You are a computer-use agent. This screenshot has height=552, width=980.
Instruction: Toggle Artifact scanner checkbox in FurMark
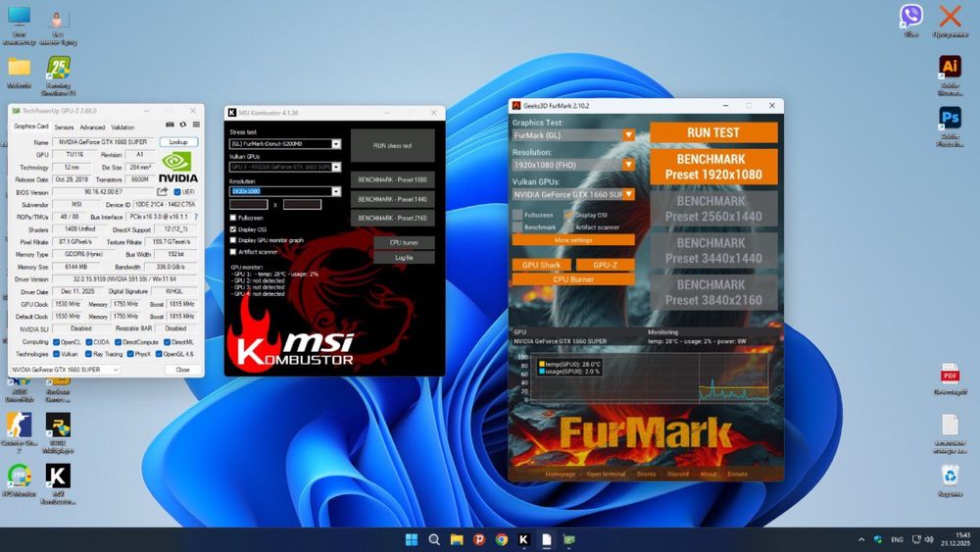click(x=568, y=226)
